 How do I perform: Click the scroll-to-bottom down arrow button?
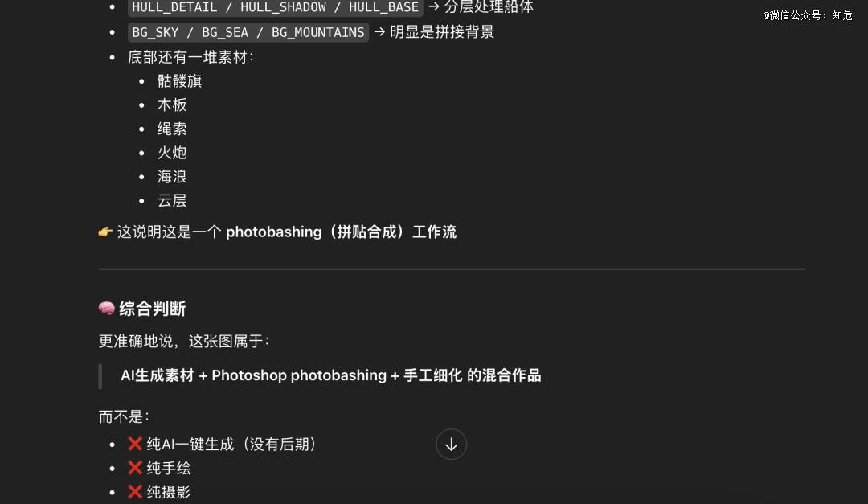(x=451, y=445)
